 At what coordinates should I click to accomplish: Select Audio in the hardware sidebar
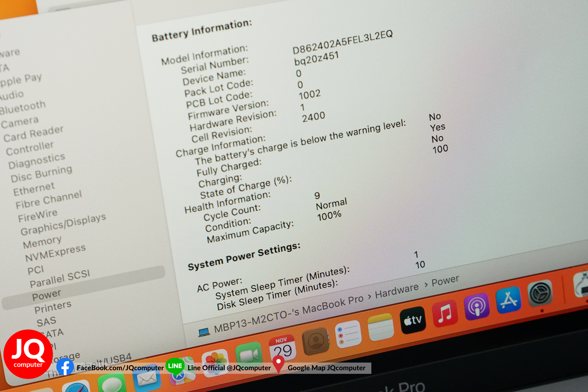pos(11,95)
